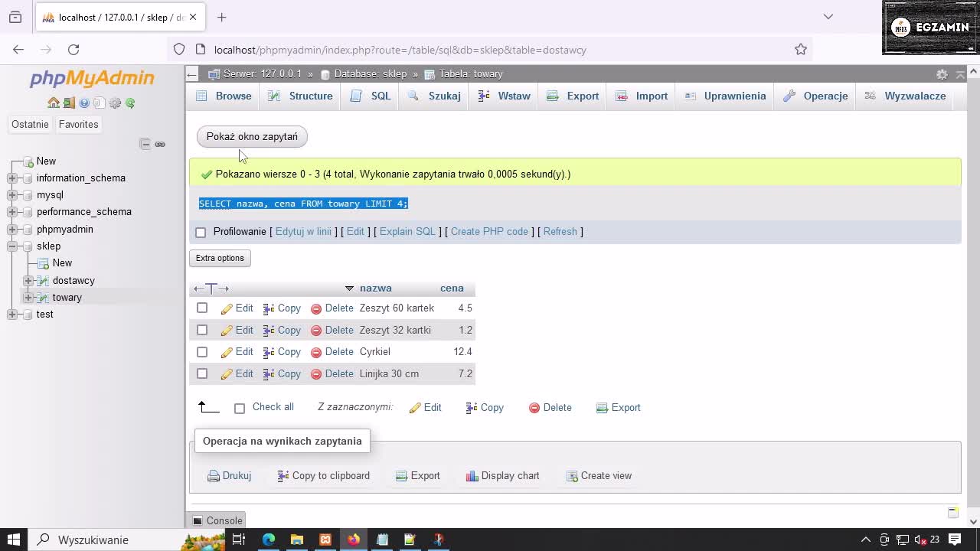Open File Explorer from taskbar

click(297, 540)
